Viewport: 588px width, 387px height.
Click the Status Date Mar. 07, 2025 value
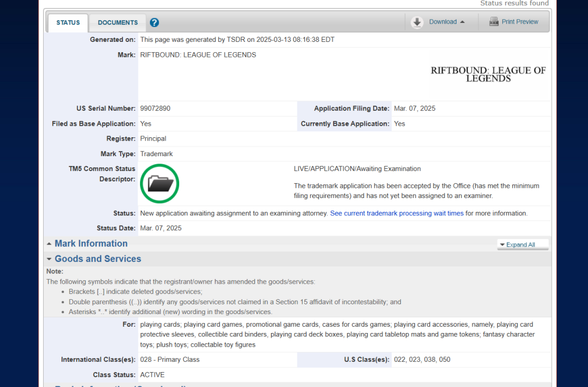click(x=161, y=228)
